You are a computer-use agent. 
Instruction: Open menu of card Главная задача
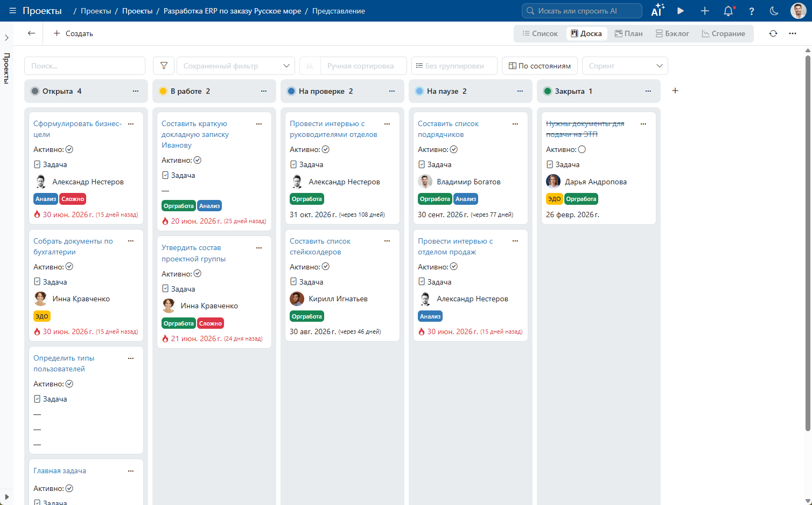click(x=131, y=471)
